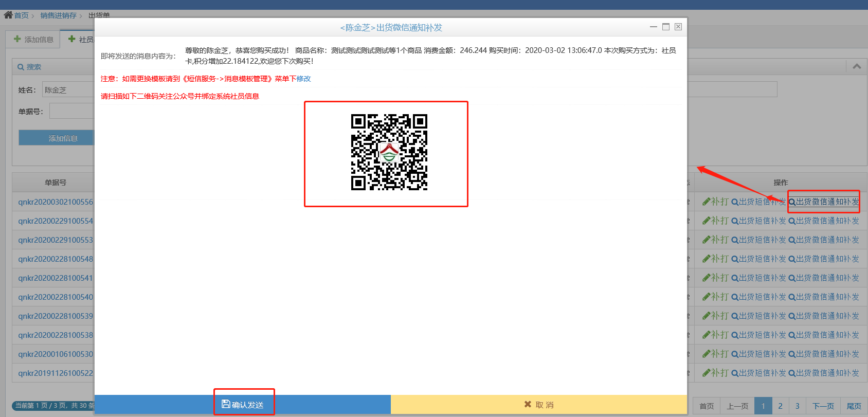
Task: Open order qnkr20200228100548
Action: pos(56,259)
